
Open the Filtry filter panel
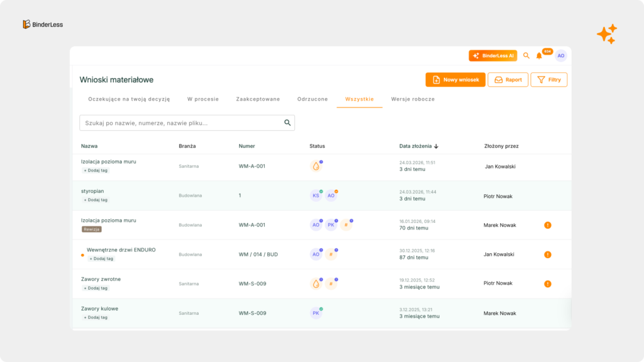click(x=549, y=80)
